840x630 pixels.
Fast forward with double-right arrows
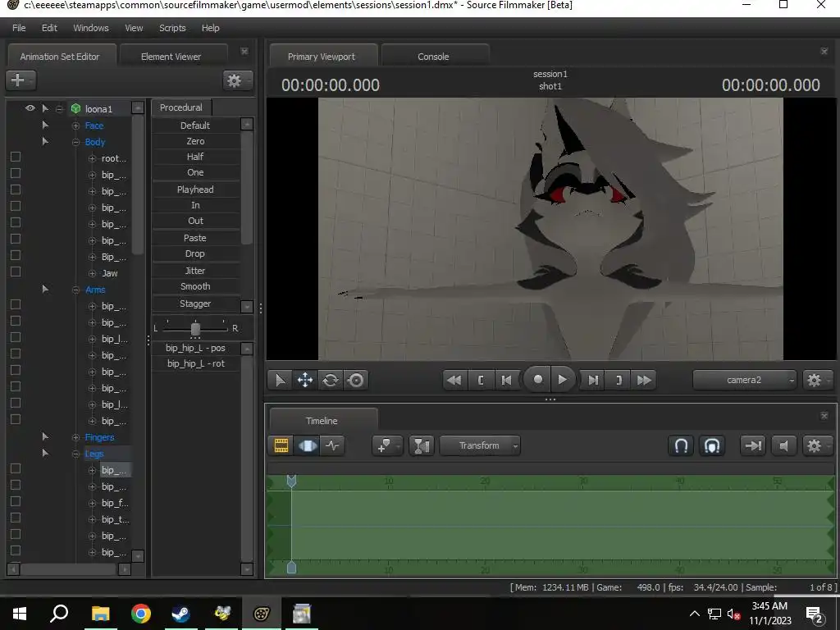[644, 380]
